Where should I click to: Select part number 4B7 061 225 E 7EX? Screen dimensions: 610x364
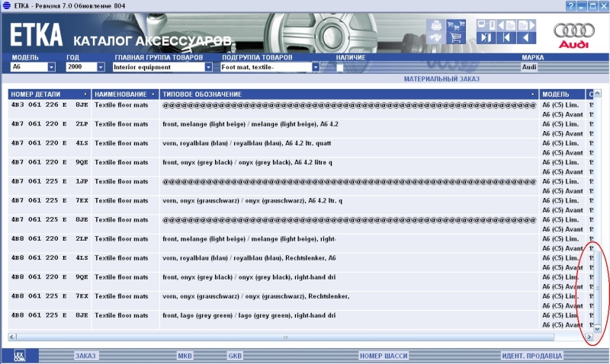(50, 200)
